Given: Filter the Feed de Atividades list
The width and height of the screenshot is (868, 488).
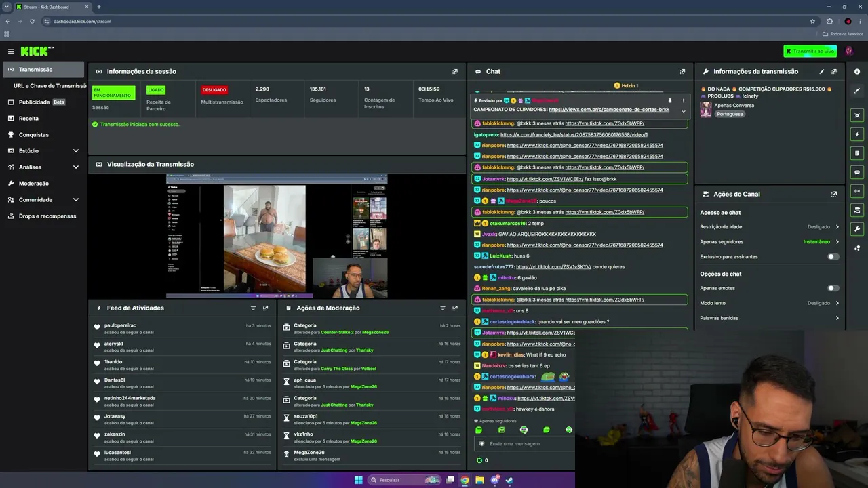Looking at the screenshot, I should coord(254,308).
